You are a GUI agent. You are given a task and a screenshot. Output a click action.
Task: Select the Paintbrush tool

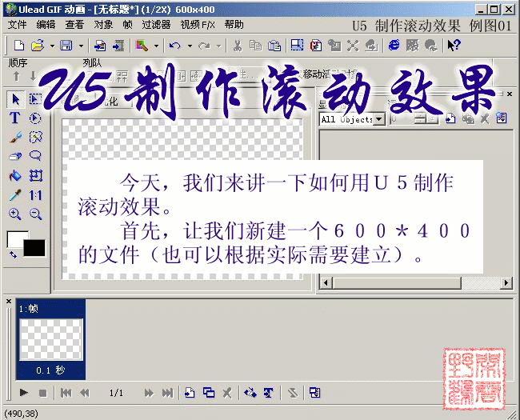tap(15, 137)
